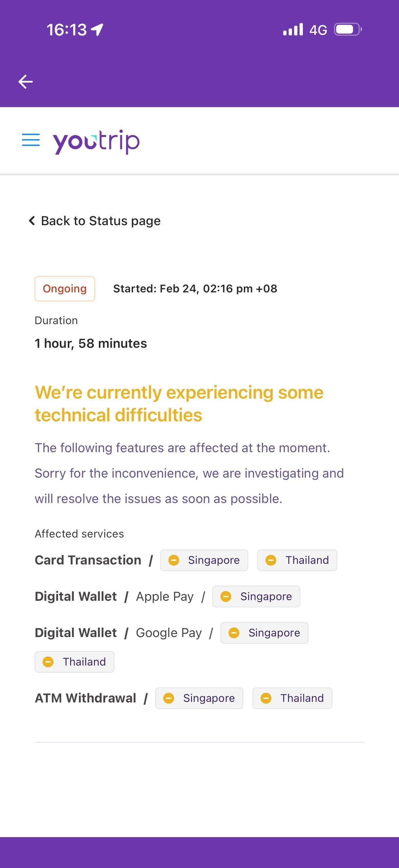Tap the white back arrow in purple header
Screen dimensions: 399x868
tap(25, 82)
